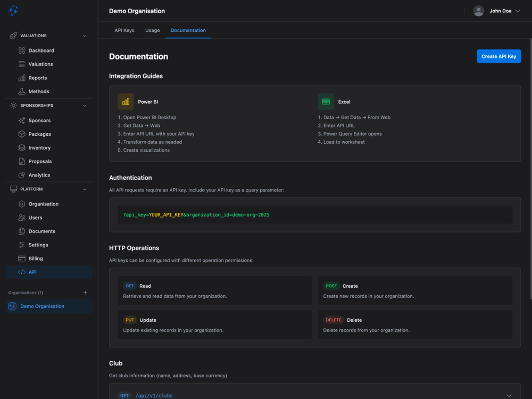532x399 pixels.
Task: Open the Usage tab
Action: (x=152, y=30)
